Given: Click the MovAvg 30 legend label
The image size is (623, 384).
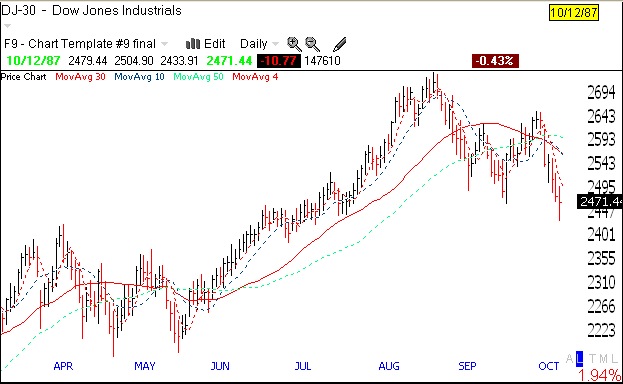Looking at the screenshot, I should tap(80, 77).
